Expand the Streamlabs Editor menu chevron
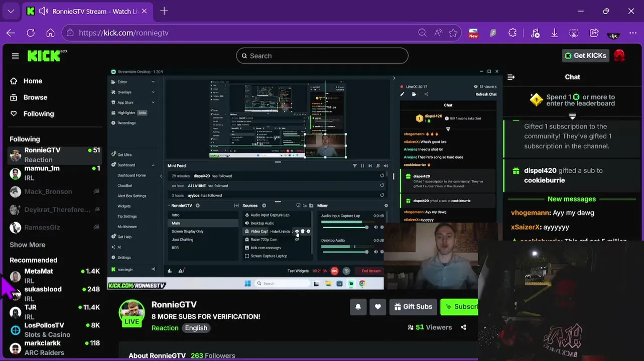The width and height of the screenshot is (644, 361). [x=153, y=82]
